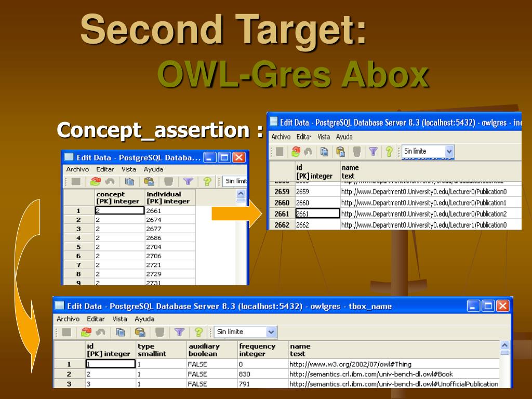Open Ayuda menu in concept_assertion window
Image resolution: width=532 pixels, height=399 pixels.
point(153,169)
